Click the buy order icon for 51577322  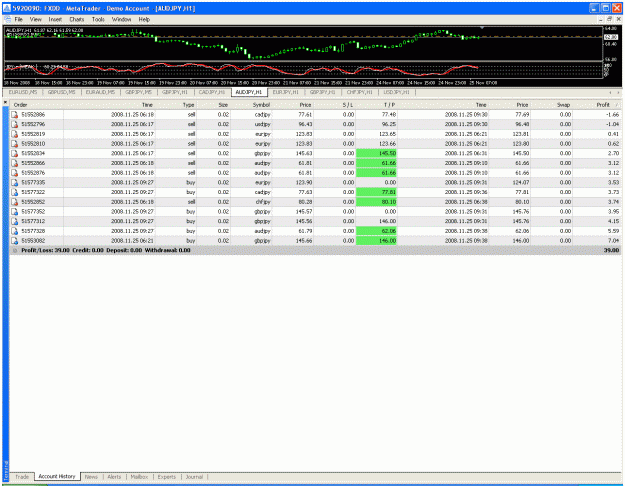pyautogui.click(x=14, y=192)
